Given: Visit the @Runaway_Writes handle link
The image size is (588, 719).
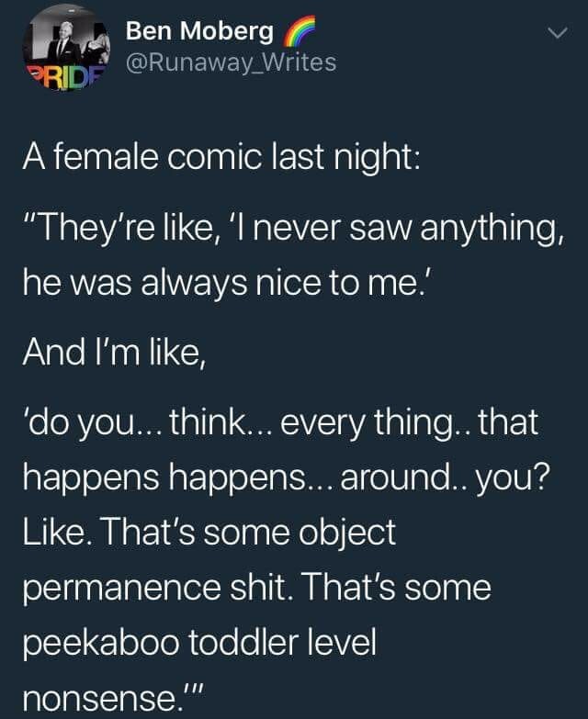Looking at the screenshot, I should [231, 62].
